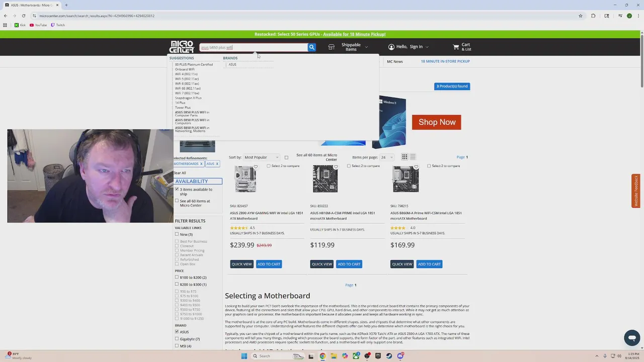
Task: Click the blue search magnifier button
Action: pos(311,47)
